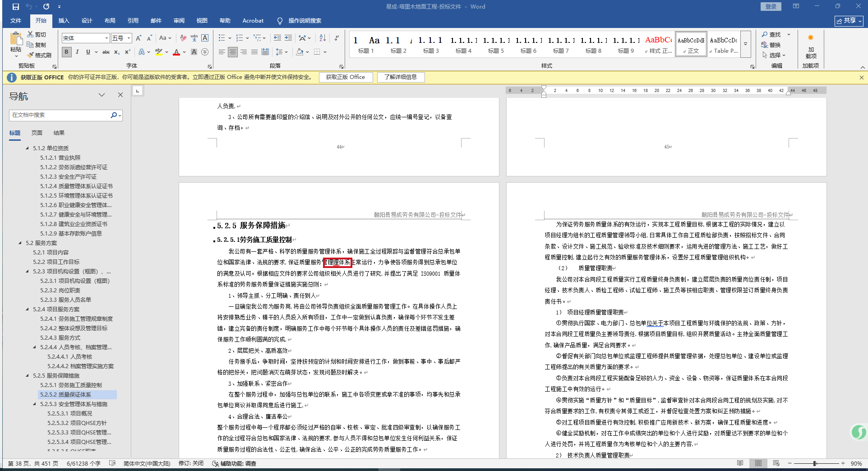Click the bullet list icon
The height and width of the screenshot is (471, 868).
pos(222,38)
